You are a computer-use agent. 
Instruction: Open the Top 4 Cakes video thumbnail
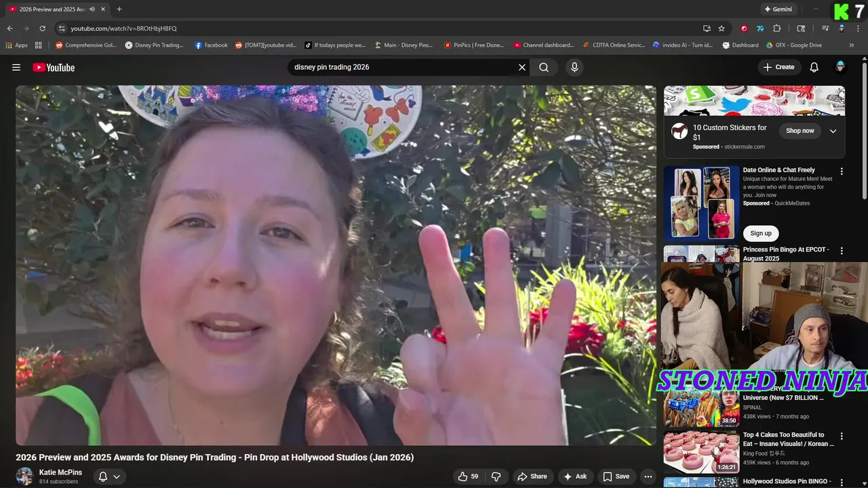pyautogui.click(x=701, y=451)
